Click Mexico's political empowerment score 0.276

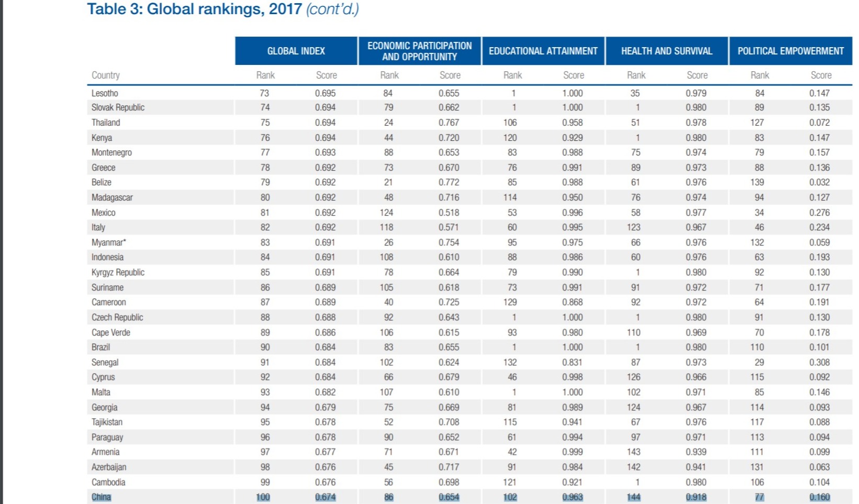(820, 212)
